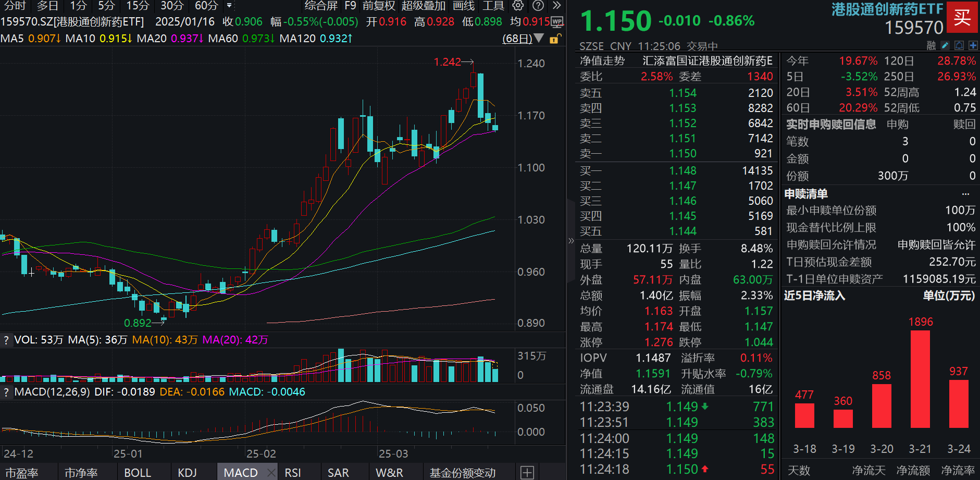The height and width of the screenshot is (480, 980).
Task: Open MACD indicator help question mark
Action: click(6, 392)
